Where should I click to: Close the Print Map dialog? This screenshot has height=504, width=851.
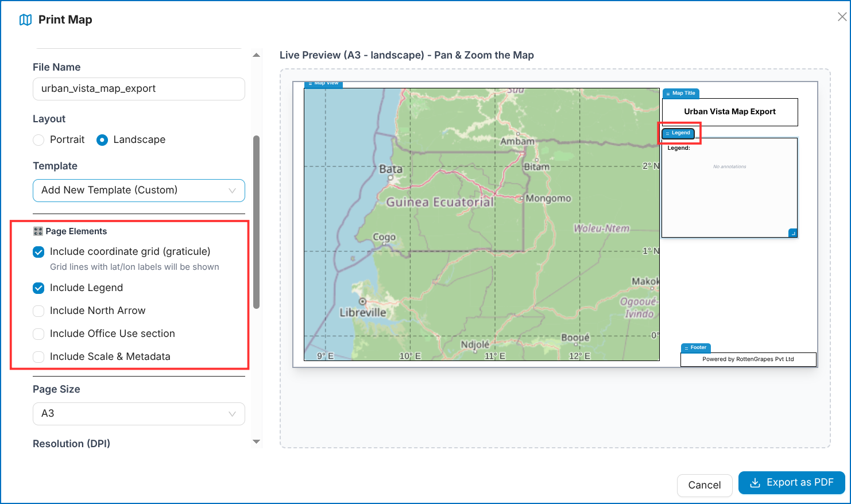842,17
